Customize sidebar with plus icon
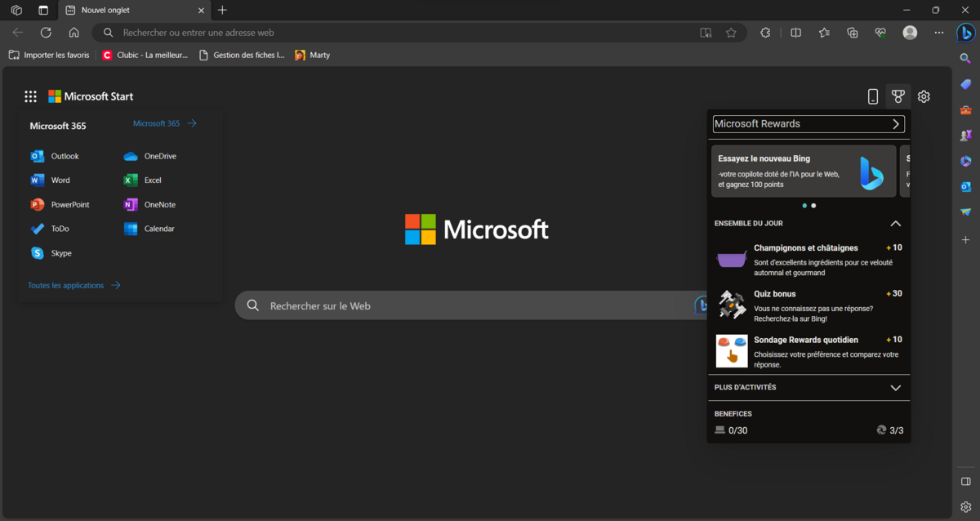Image resolution: width=980 pixels, height=521 pixels. point(966,240)
